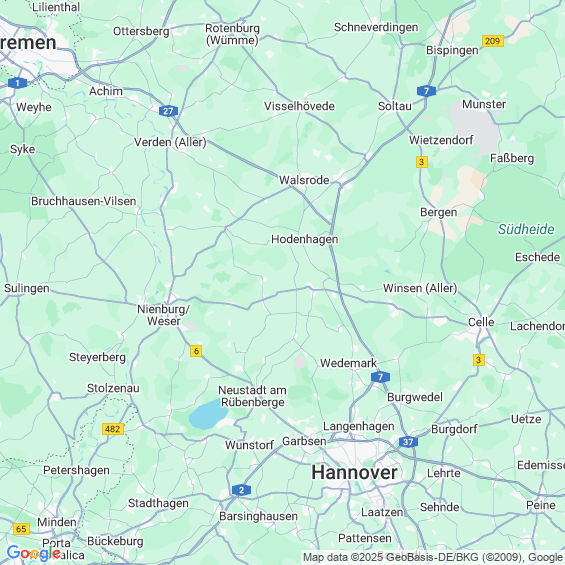Click the A7 shield near Soltau
Screen dimensions: 565x565
coord(426,91)
